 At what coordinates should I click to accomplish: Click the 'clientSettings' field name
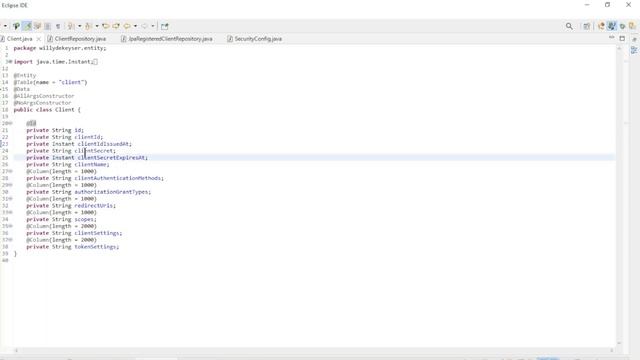[x=97, y=233]
